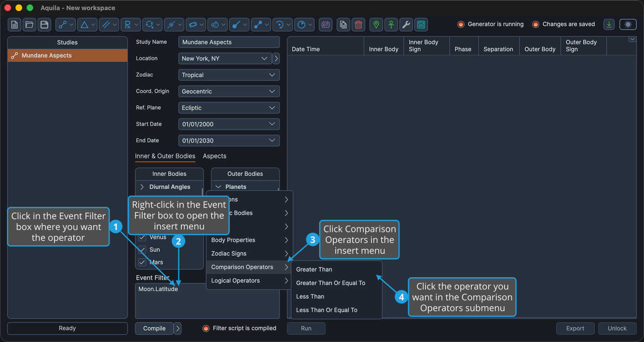Click the Study Name input field

click(x=229, y=42)
